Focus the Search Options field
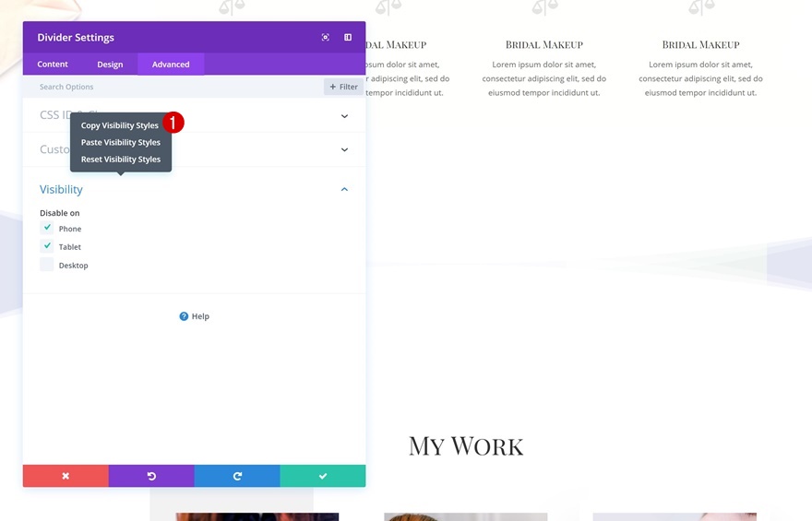 173,87
